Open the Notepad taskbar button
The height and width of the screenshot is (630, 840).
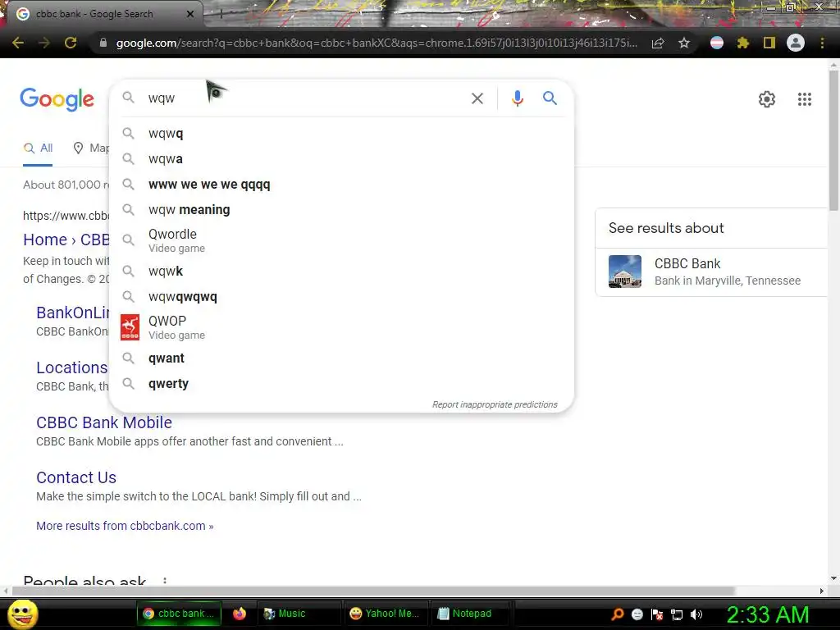click(x=468, y=614)
